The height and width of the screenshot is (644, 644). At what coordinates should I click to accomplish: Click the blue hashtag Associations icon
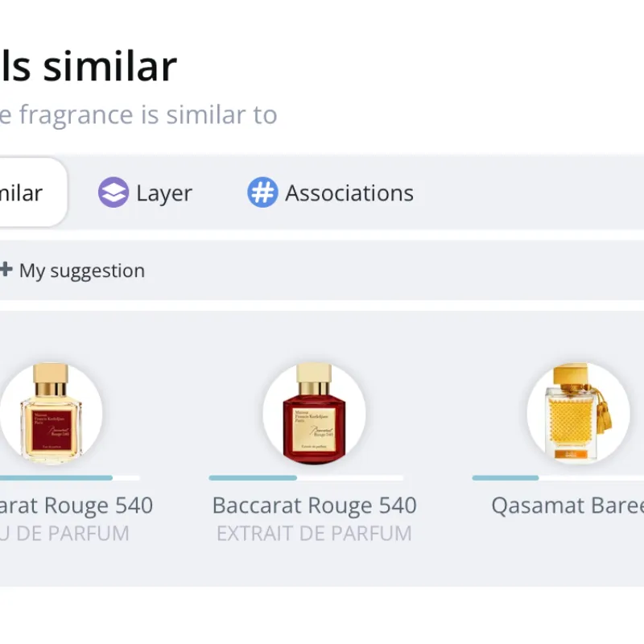click(x=262, y=193)
